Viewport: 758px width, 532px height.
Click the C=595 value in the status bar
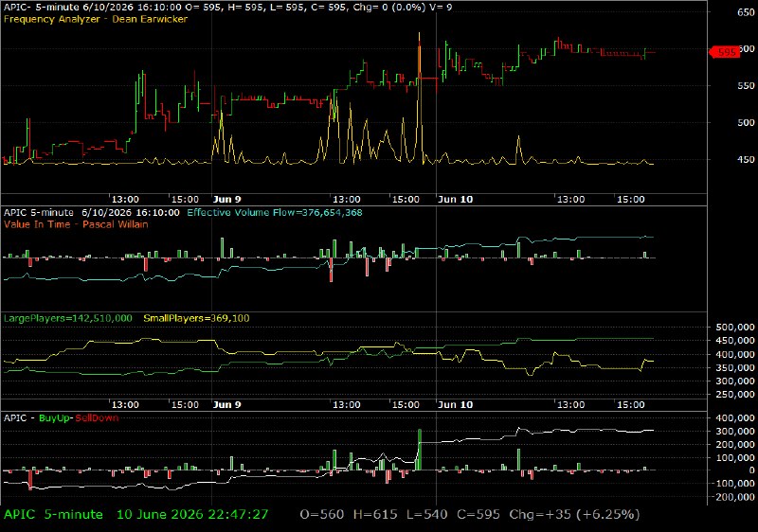478,515
